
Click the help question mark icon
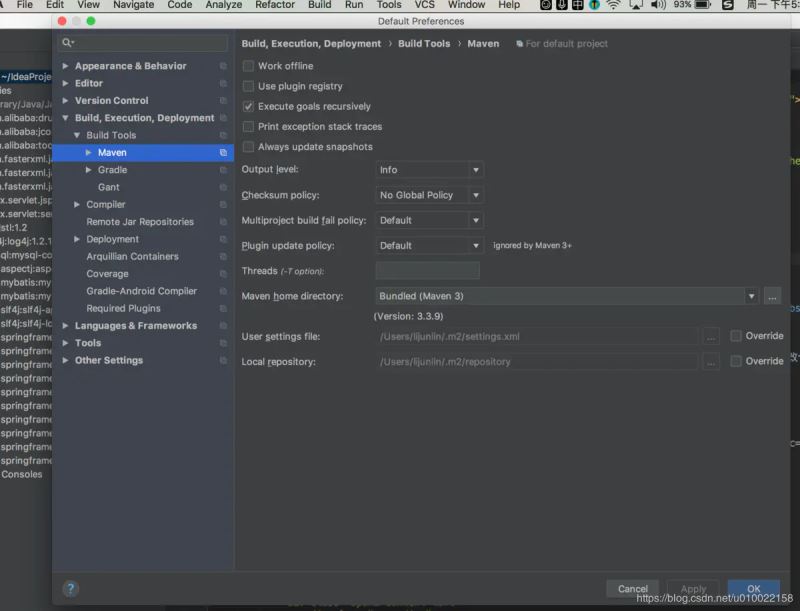click(70, 589)
